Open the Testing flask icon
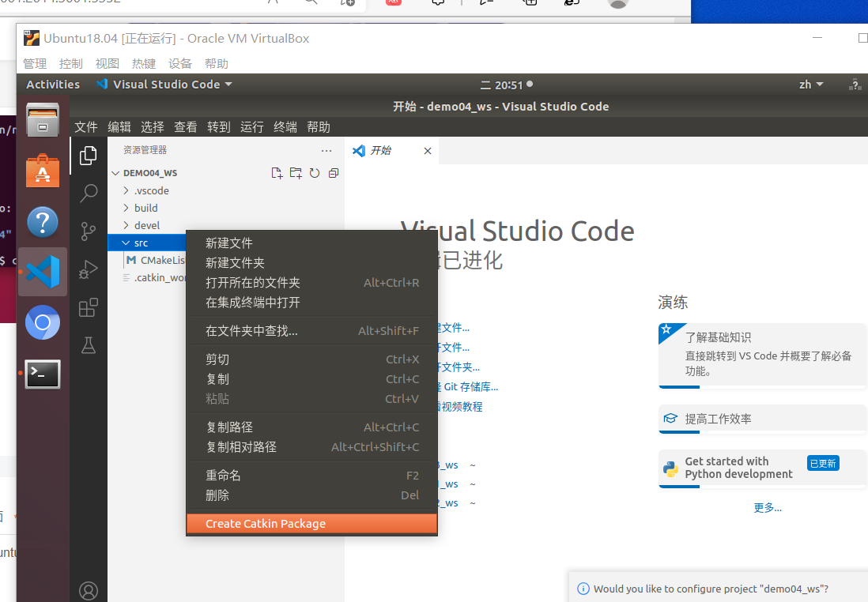This screenshot has height=602, width=868. [89, 345]
